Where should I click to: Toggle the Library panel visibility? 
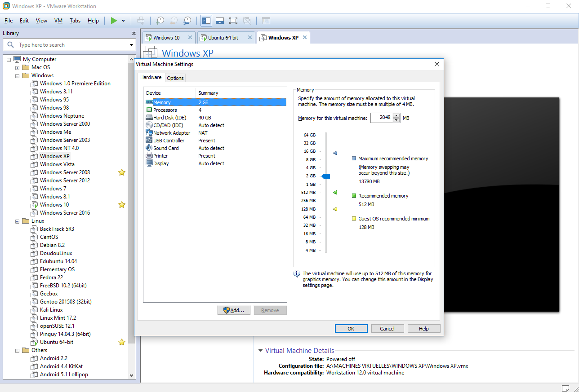click(x=206, y=21)
